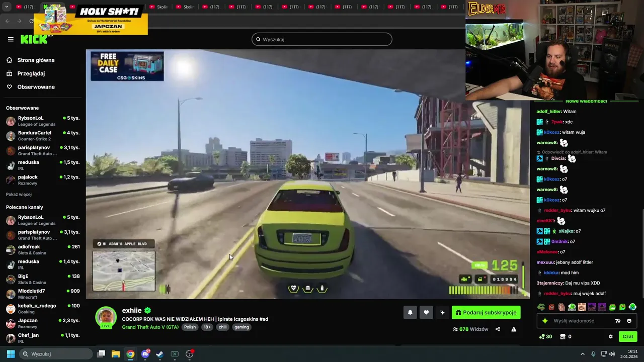Open File Explorer from the taskbar

[116, 354]
